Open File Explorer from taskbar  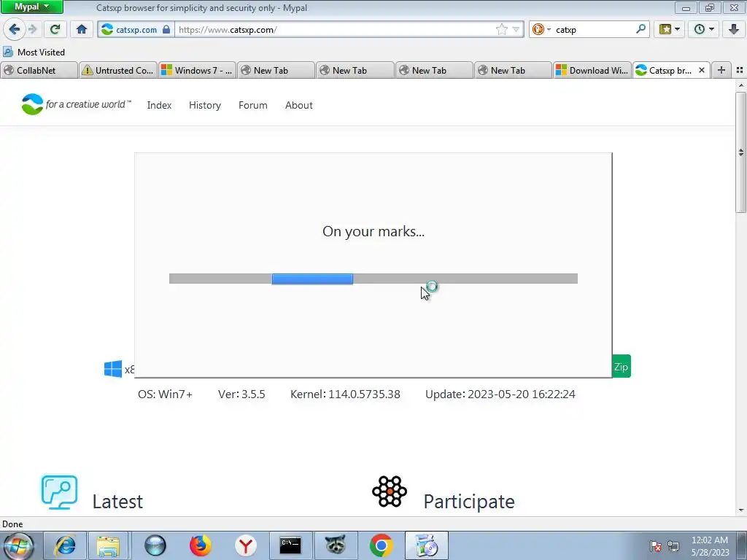(108, 545)
